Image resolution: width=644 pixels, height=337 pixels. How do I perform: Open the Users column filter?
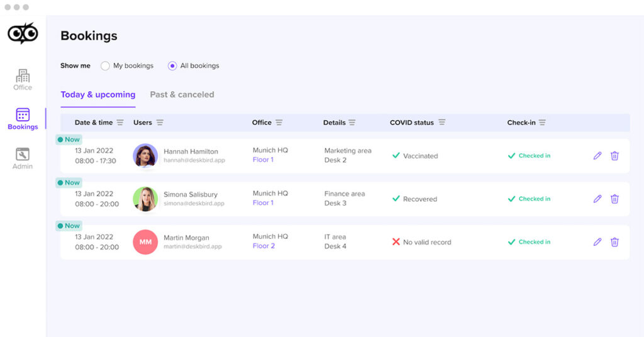point(160,123)
